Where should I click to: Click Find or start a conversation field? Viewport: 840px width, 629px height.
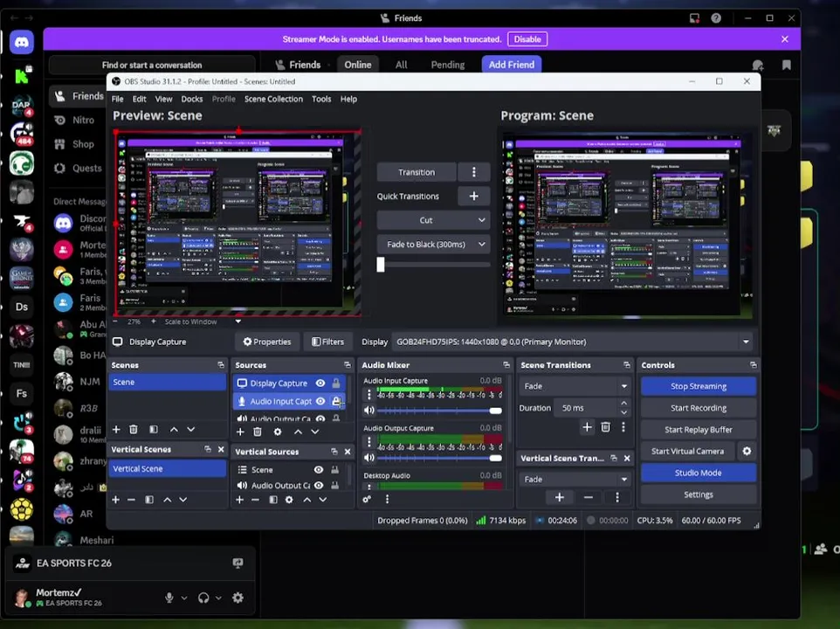point(152,65)
